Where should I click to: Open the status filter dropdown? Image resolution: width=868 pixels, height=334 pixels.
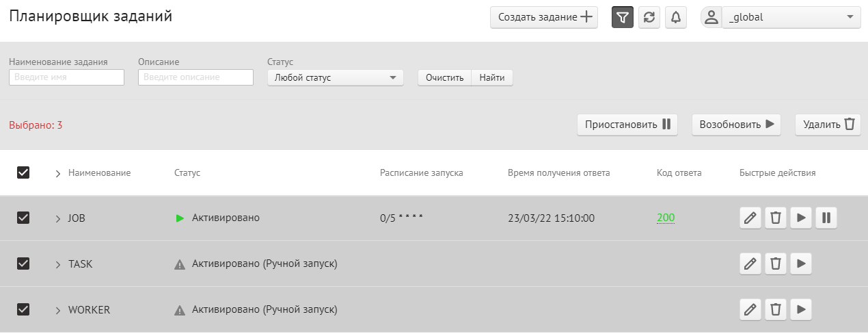335,78
